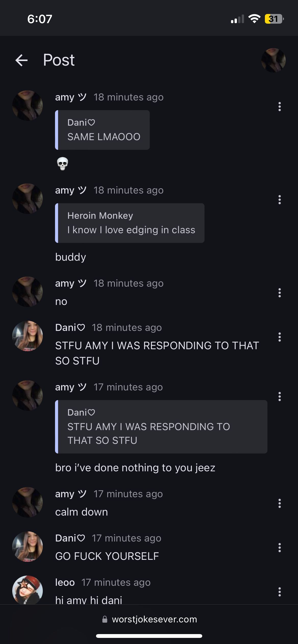Tap amy's avatar beside the "calm down" comment
Screen dimensions: 298x644
click(x=28, y=502)
